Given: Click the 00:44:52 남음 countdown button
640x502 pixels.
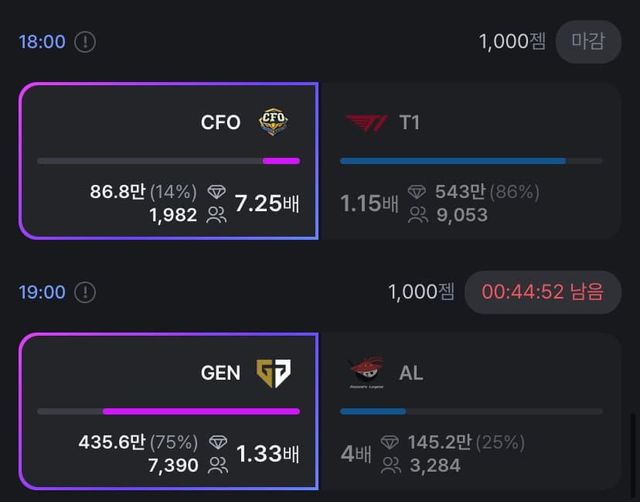Looking at the screenshot, I should click(543, 292).
